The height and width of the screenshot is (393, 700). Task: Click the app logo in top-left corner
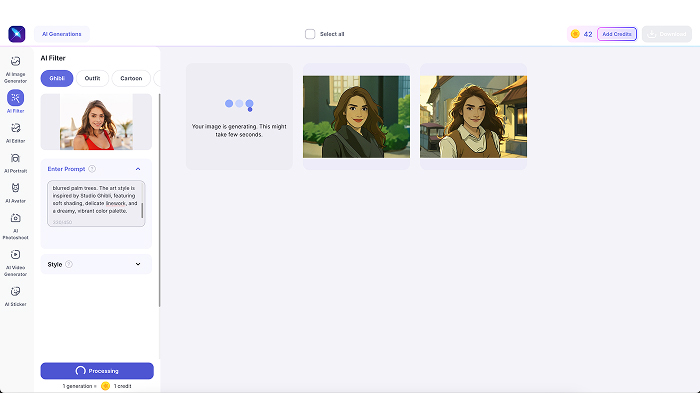pos(17,34)
